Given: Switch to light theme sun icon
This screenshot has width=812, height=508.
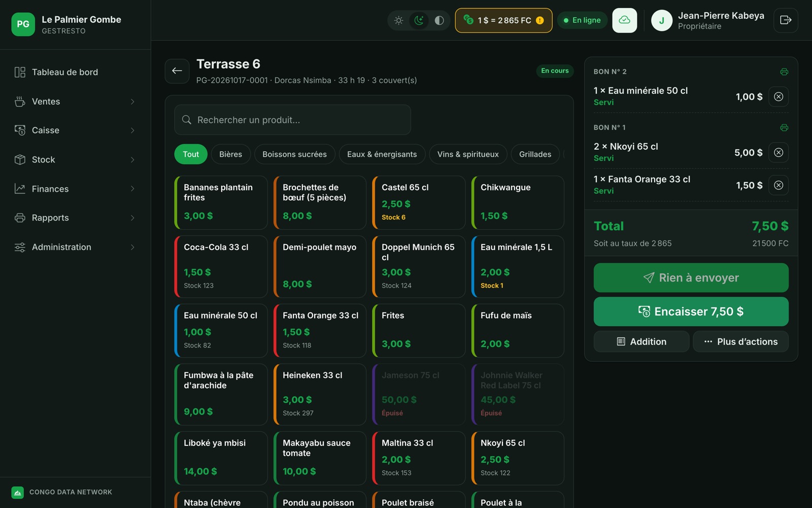Looking at the screenshot, I should point(399,20).
